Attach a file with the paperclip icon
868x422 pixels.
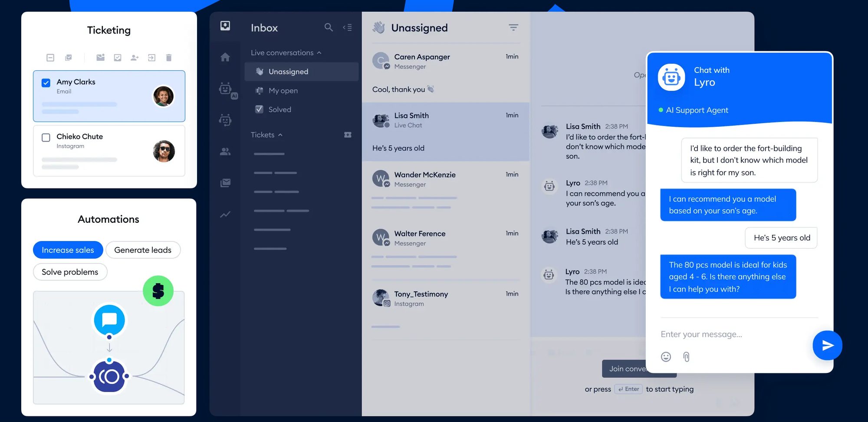tap(686, 357)
